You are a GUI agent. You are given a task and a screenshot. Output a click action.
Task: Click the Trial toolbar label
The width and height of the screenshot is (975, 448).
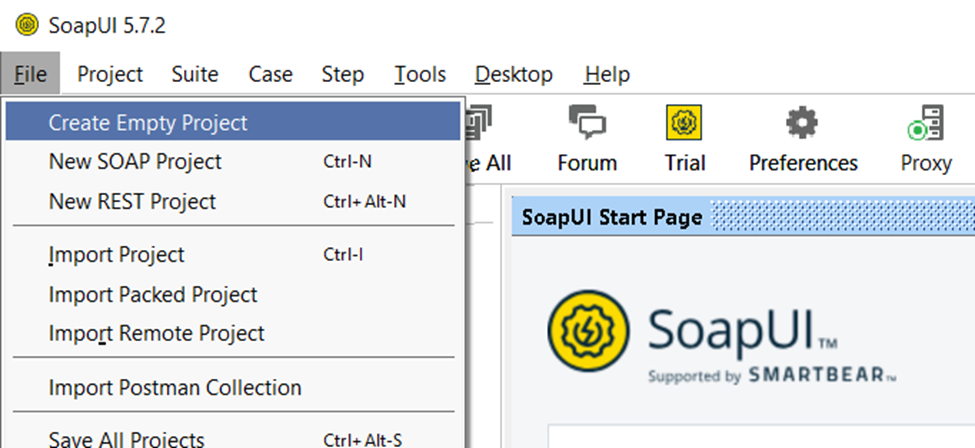pyautogui.click(x=685, y=163)
